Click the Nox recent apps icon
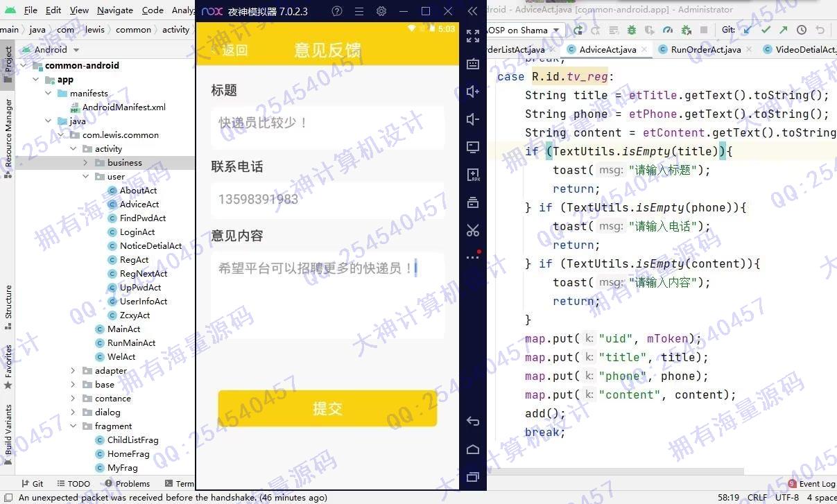The width and height of the screenshot is (837, 504). [x=473, y=477]
